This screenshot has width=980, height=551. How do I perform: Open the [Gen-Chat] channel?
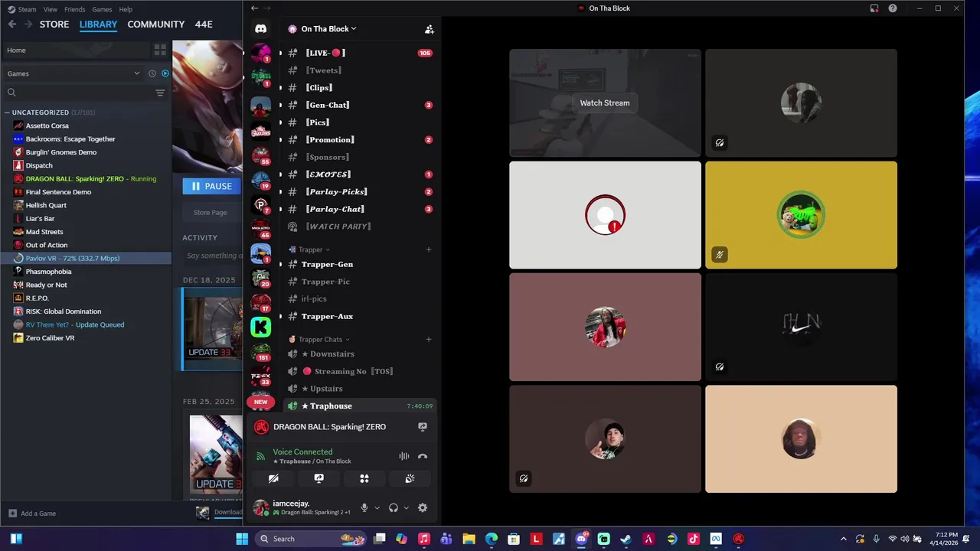point(358,105)
